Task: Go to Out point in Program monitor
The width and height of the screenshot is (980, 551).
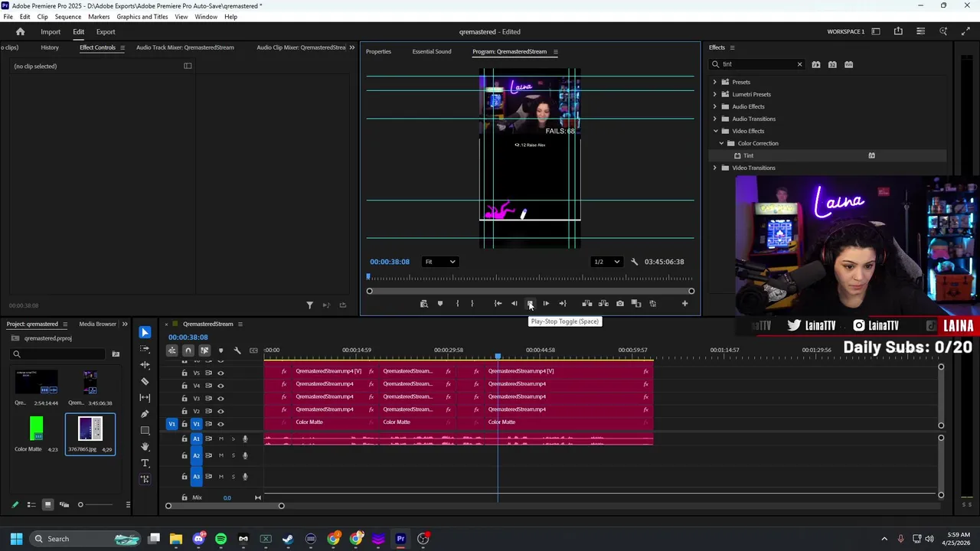Action: pos(563,304)
